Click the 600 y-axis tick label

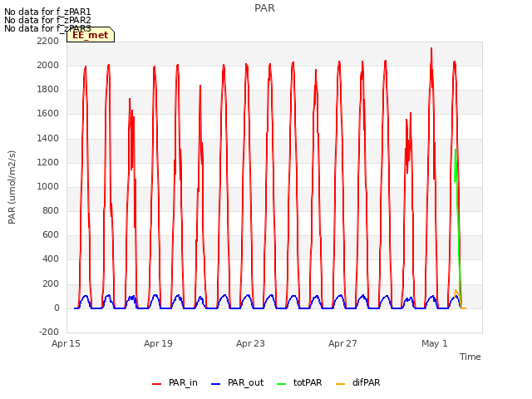(51, 234)
